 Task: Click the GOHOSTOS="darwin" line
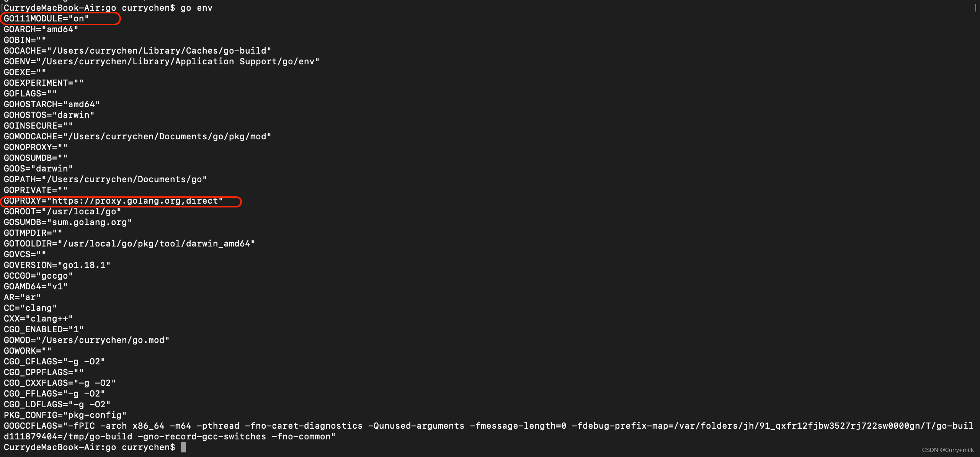pos(49,115)
